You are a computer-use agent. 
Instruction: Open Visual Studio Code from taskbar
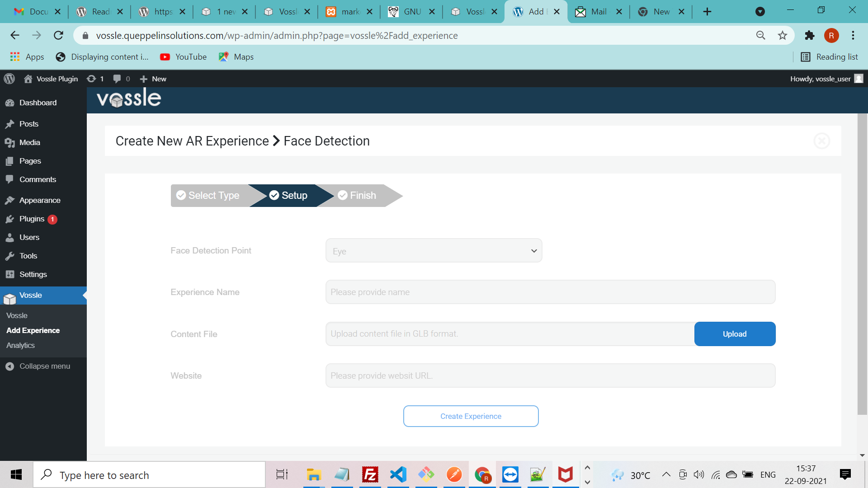398,475
